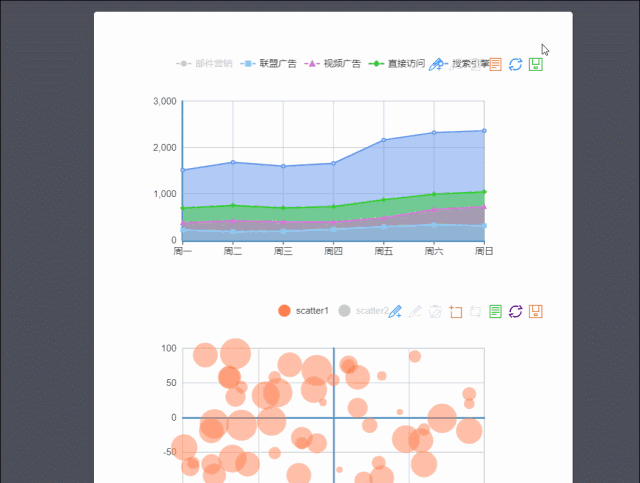Click the -50 label on scatter y-axis
The height and width of the screenshot is (483, 640).
click(170, 452)
